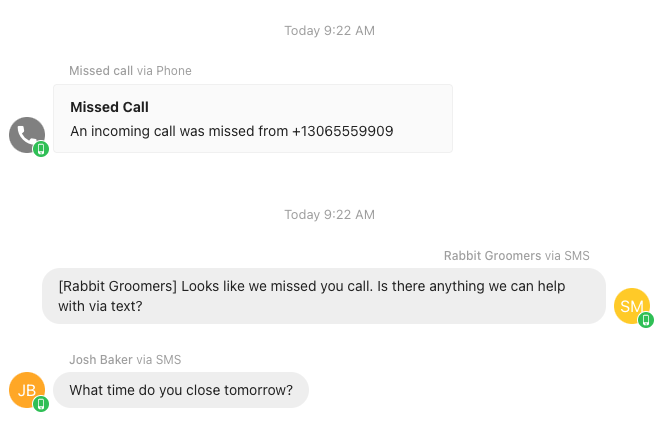Image resolution: width=664 pixels, height=434 pixels.
Task: Select 'What time do you close tomorrow?' message
Action: (181, 390)
